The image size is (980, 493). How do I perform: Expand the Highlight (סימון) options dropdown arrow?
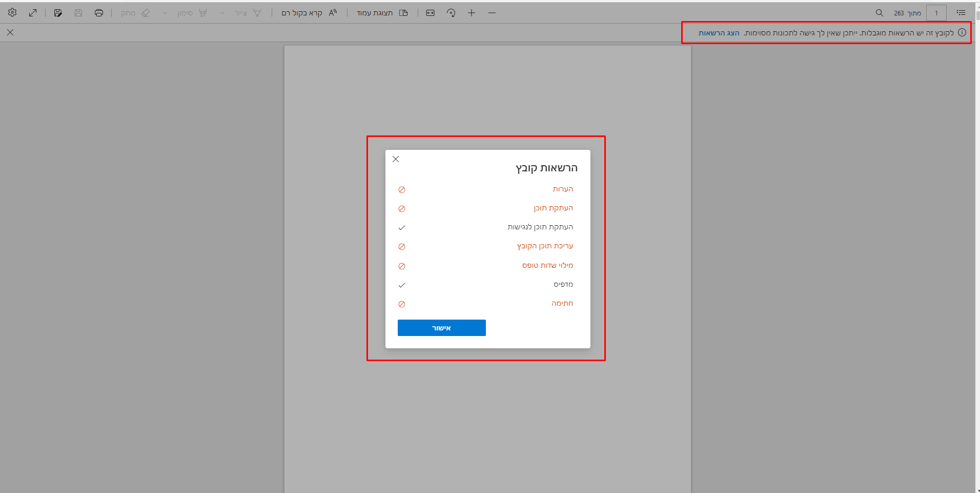(165, 13)
